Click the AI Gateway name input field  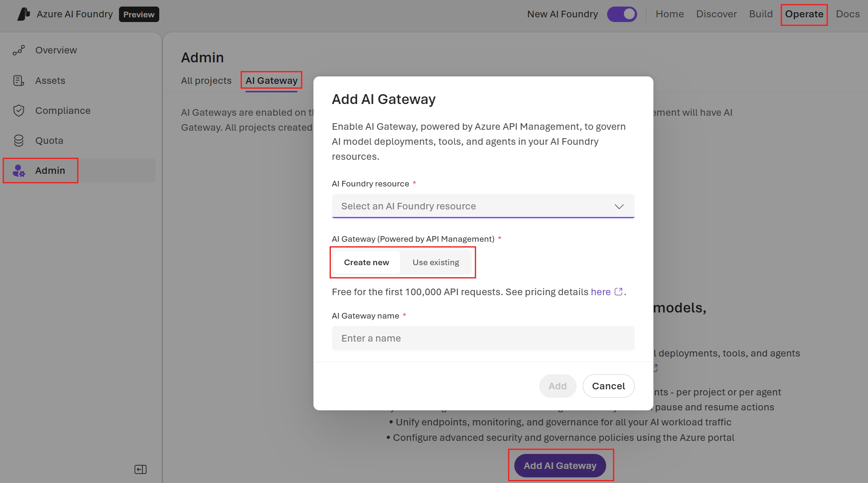(x=483, y=338)
